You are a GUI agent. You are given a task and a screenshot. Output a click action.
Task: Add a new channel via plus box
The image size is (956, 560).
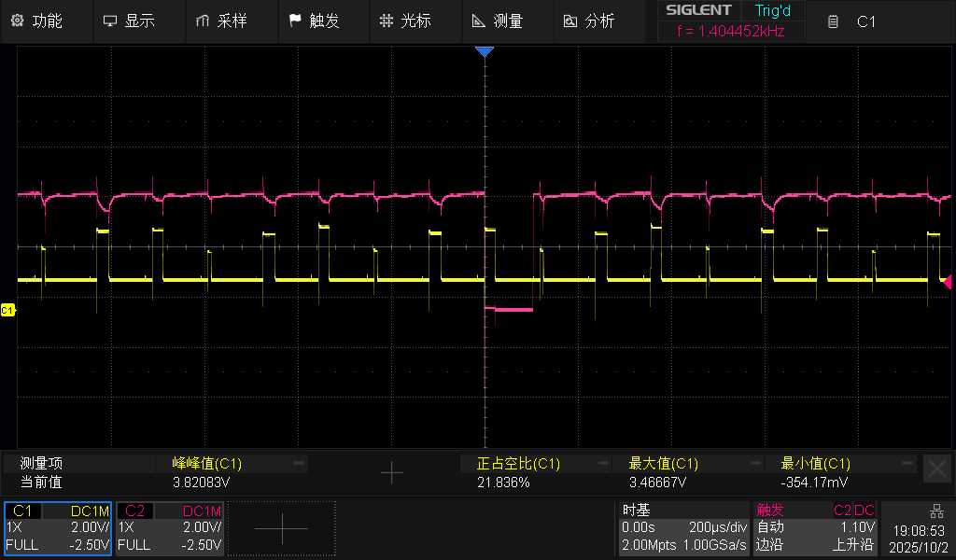click(x=281, y=528)
